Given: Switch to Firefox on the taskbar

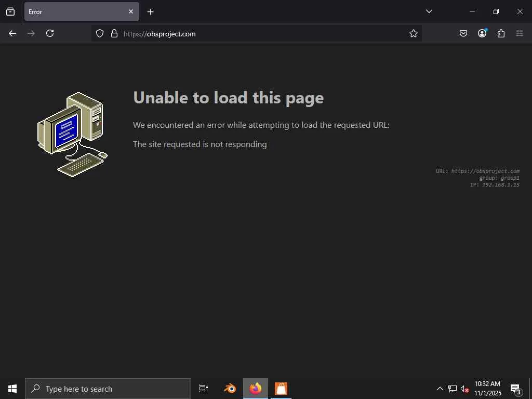Looking at the screenshot, I should 256,389.
